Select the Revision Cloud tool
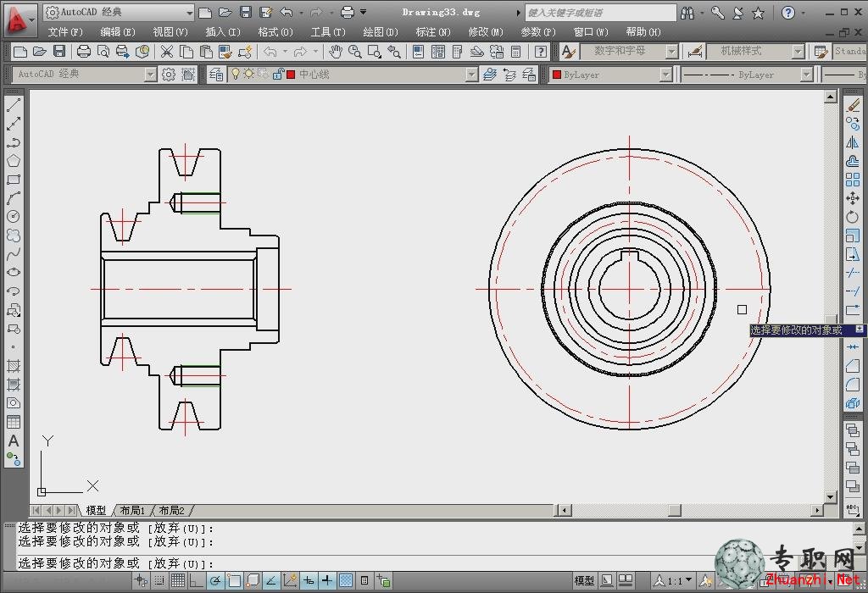Screen dimensions: 868x593 coord(14,236)
